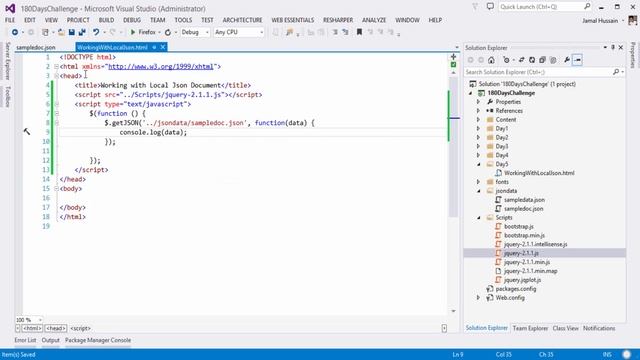Screen dimensions: 640x360
Task: Toggle bookmark on the current line
Action: [359, 32]
